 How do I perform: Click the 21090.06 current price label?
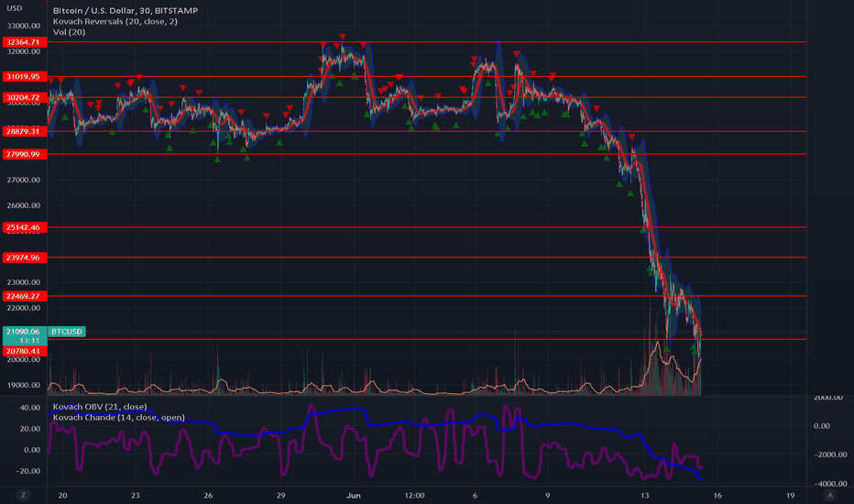coord(24,332)
